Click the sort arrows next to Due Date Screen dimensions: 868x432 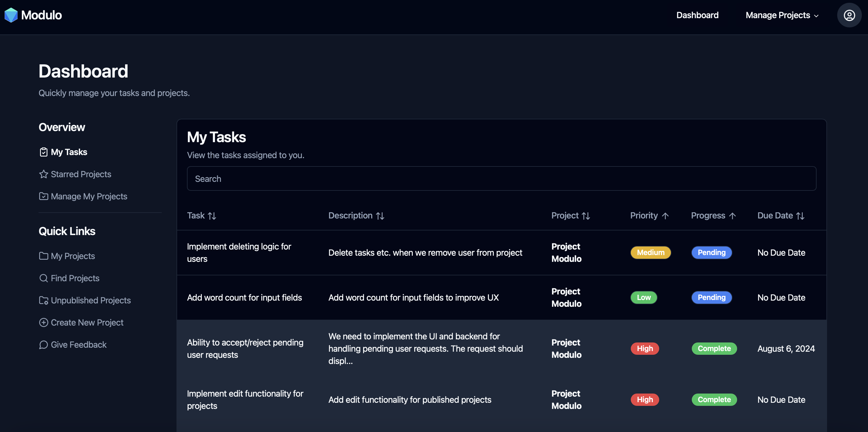click(x=800, y=216)
